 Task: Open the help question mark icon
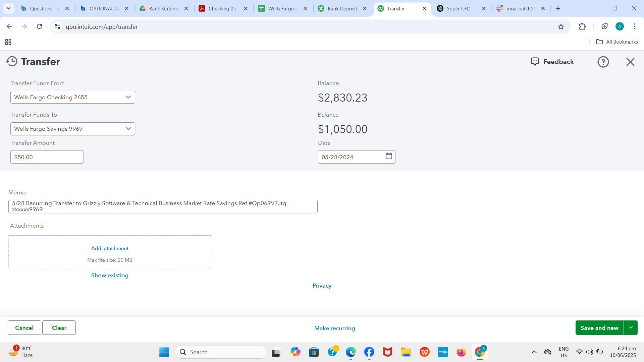click(603, 62)
